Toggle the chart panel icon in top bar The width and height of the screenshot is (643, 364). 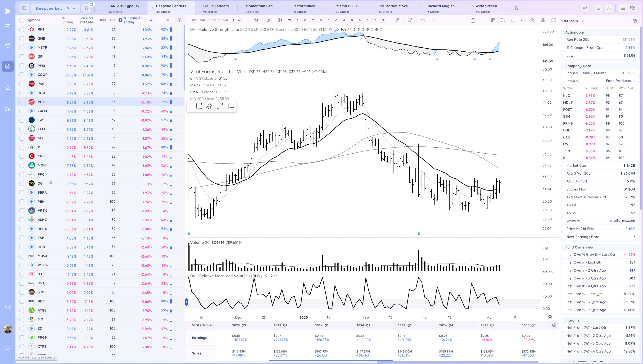[x=598, y=8]
